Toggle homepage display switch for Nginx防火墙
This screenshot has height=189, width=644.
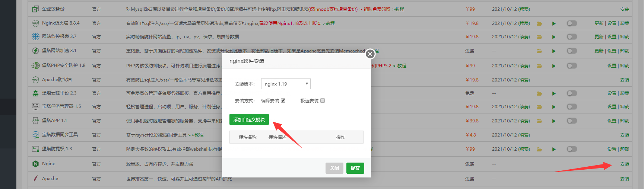[x=572, y=23]
